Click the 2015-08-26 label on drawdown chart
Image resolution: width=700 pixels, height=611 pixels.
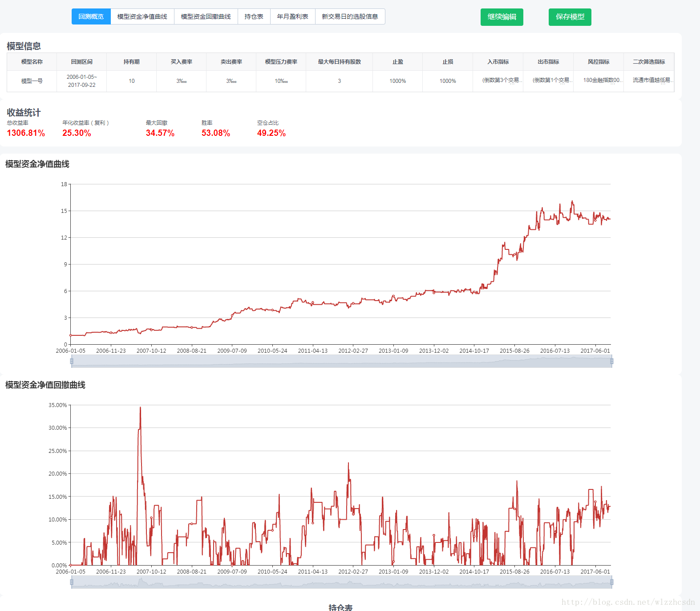coord(514,572)
